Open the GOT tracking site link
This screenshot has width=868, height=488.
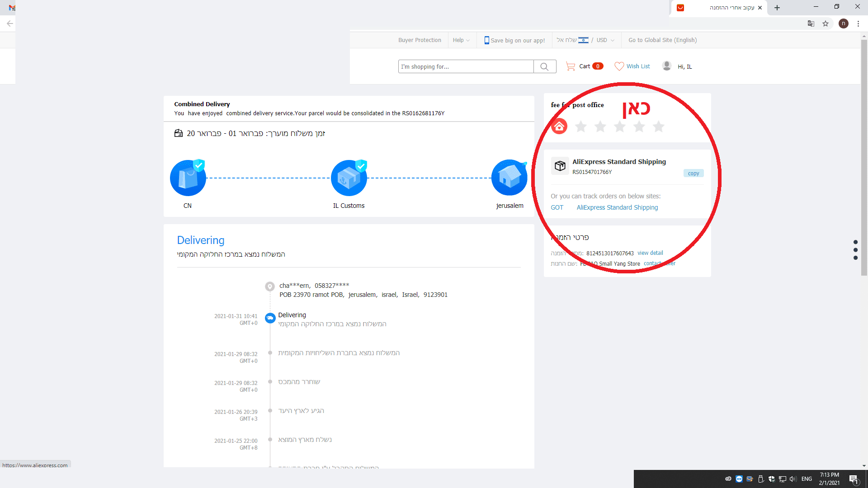point(557,207)
